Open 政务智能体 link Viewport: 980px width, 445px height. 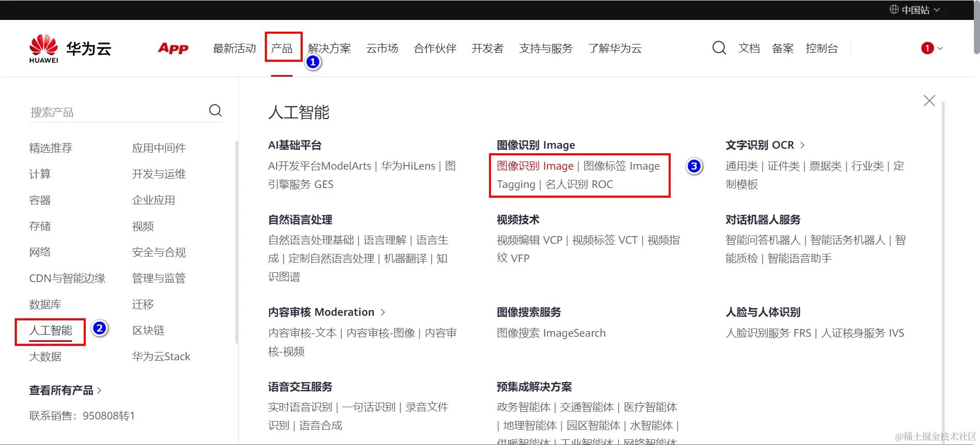[x=524, y=407]
